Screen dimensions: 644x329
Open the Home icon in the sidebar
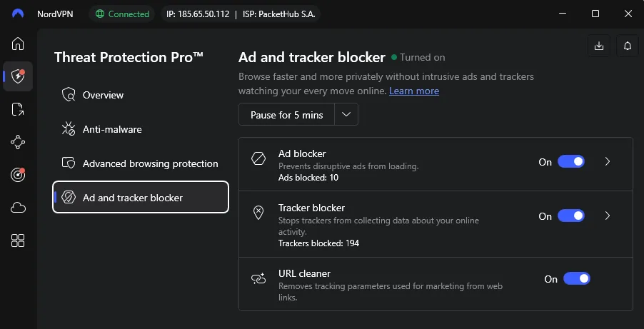point(18,44)
